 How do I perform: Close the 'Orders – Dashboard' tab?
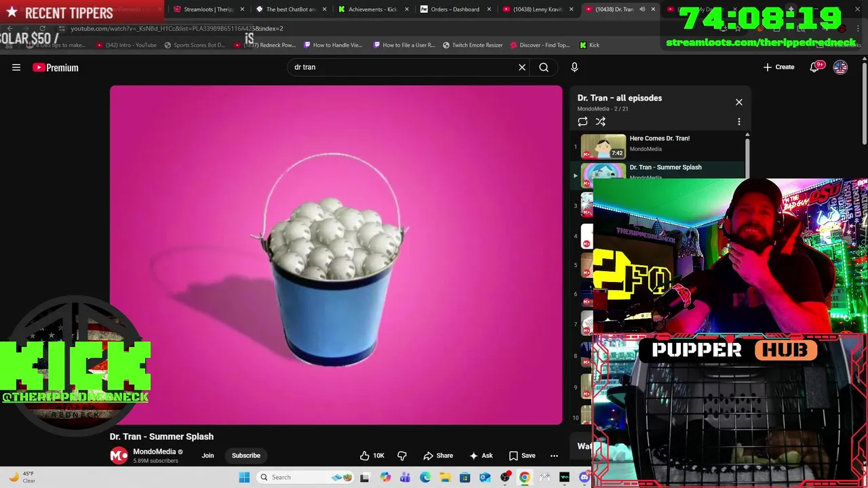click(x=489, y=9)
